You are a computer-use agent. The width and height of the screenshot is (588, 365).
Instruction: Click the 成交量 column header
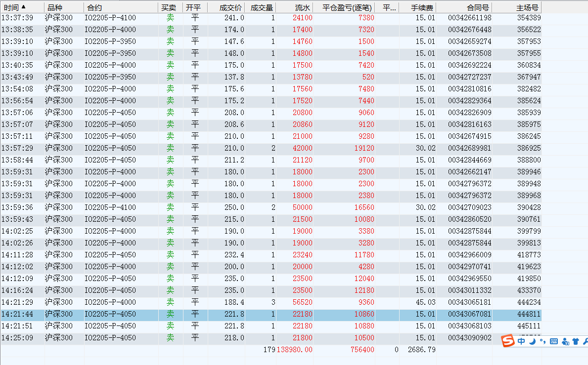[261, 7]
